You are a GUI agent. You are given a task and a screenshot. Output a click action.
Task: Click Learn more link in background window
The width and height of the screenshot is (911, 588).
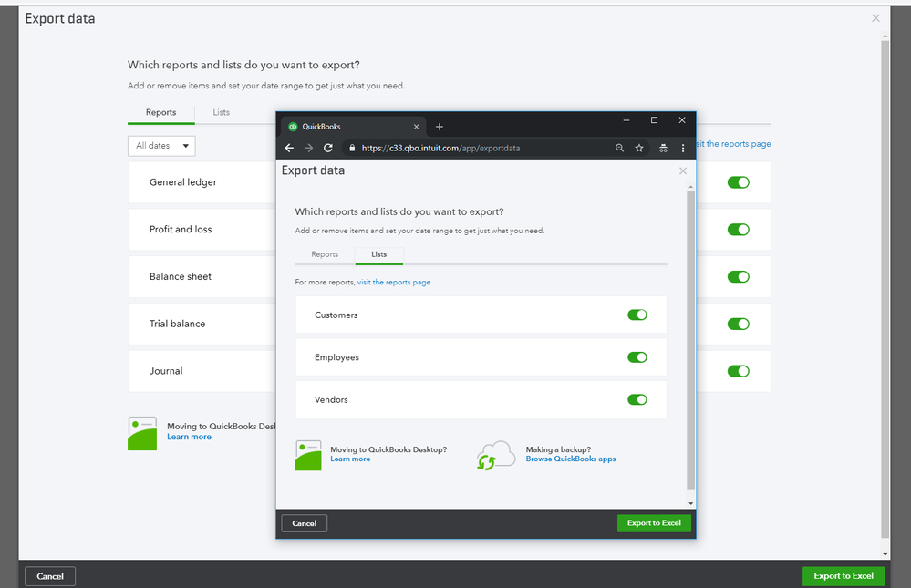[x=189, y=437]
